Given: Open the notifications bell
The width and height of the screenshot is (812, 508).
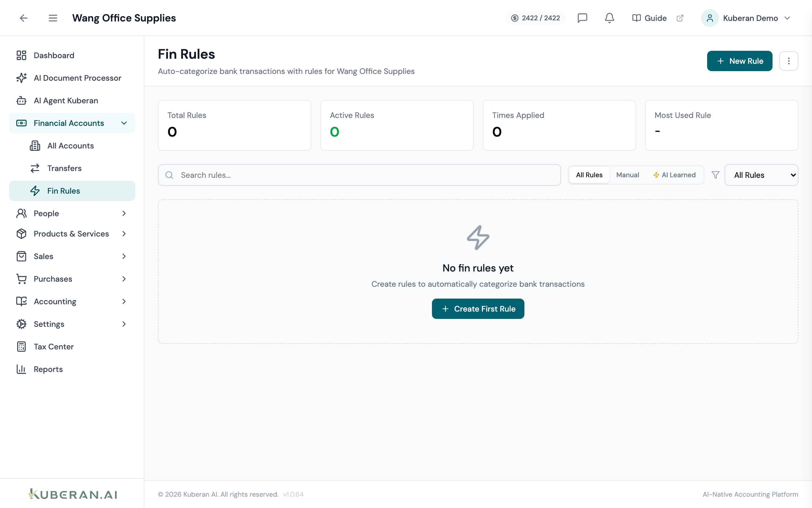Looking at the screenshot, I should tap(609, 18).
